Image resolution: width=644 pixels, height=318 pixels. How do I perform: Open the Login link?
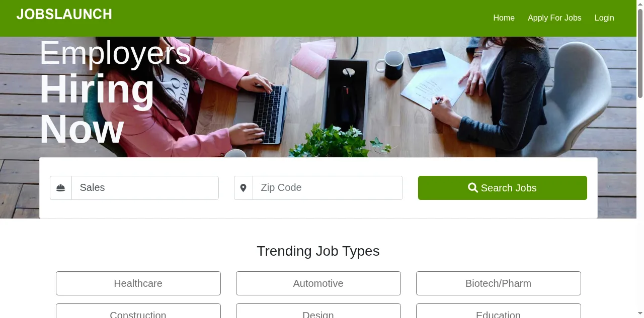(604, 18)
